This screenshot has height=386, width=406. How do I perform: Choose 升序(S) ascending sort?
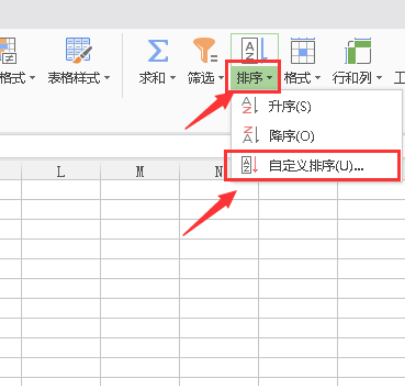tap(316, 106)
